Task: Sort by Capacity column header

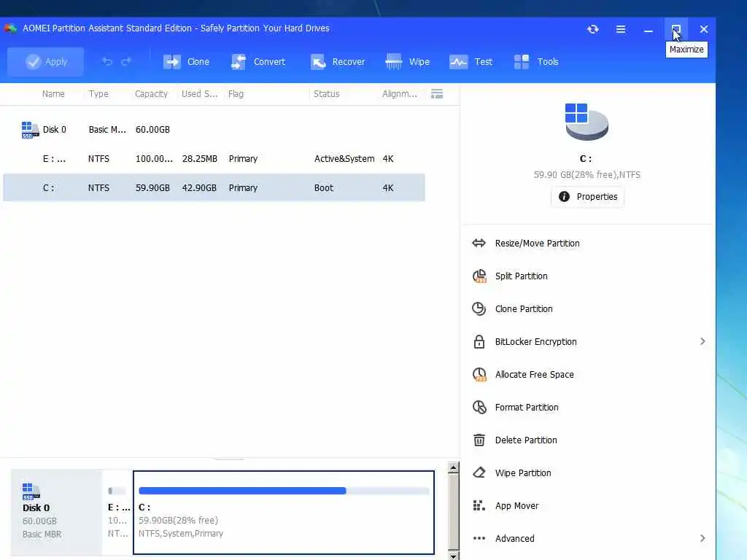Action: (x=151, y=94)
